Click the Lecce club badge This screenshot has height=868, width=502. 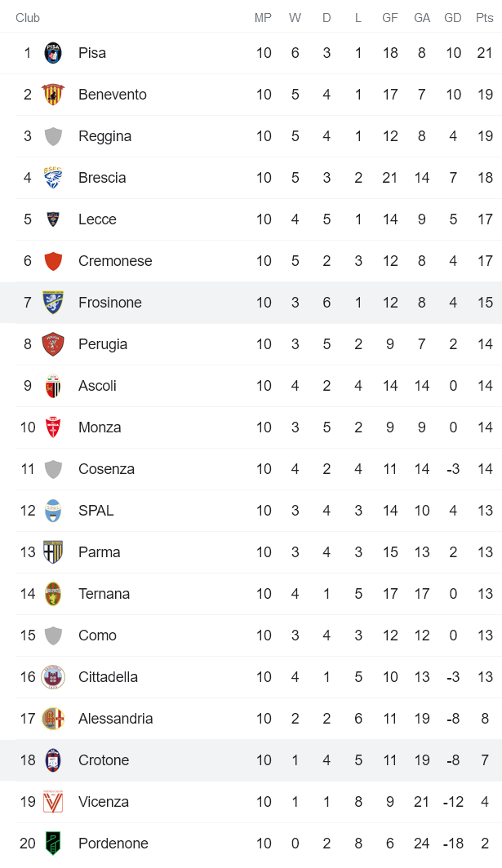53,219
